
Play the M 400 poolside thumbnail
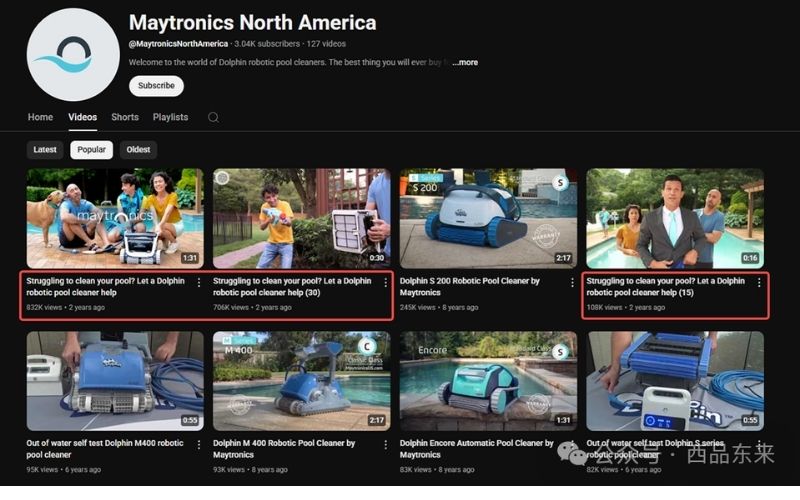[302, 381]
